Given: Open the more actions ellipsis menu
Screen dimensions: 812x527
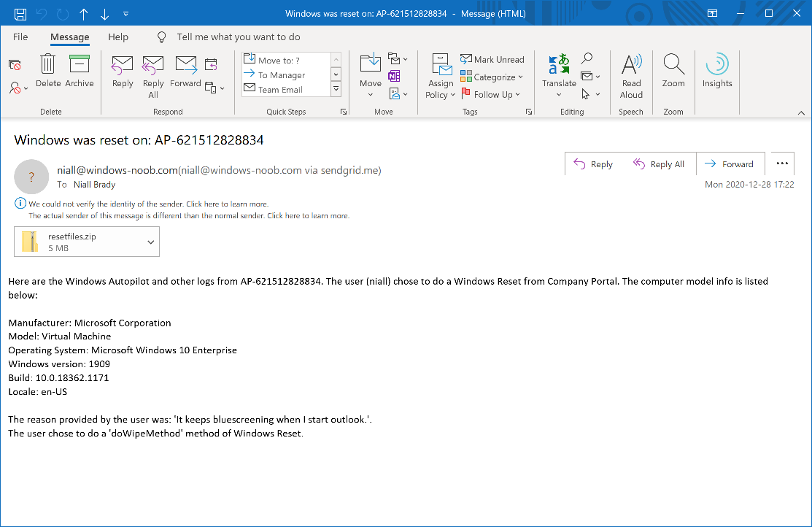Looking at the screenshot, I should tap(782, 164).
